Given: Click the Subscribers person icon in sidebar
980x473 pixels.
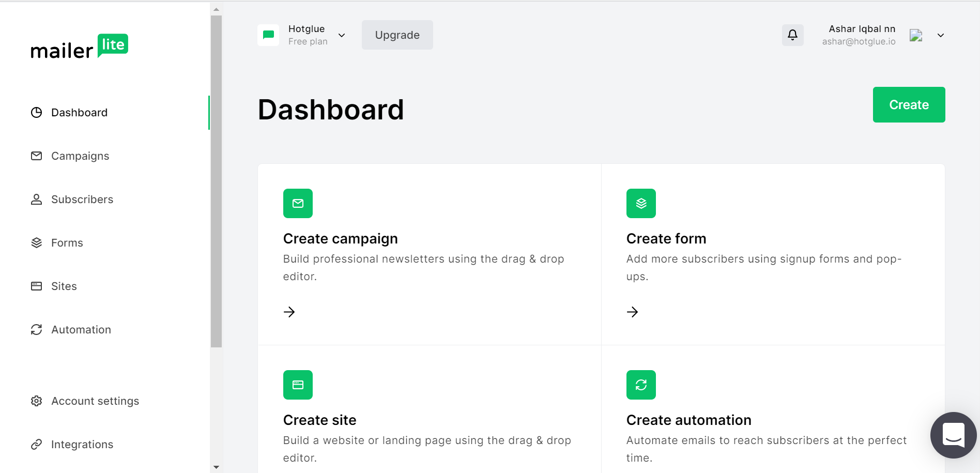Looking at the screenshot, I should [x=36, y=199].
